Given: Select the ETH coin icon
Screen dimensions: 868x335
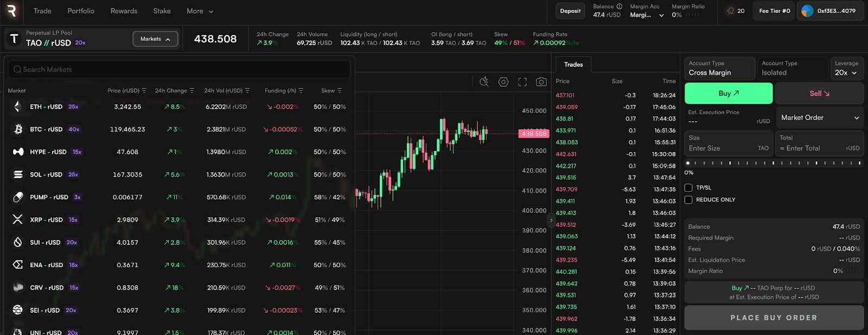Looking at the screenshot, I should [18, 107].
